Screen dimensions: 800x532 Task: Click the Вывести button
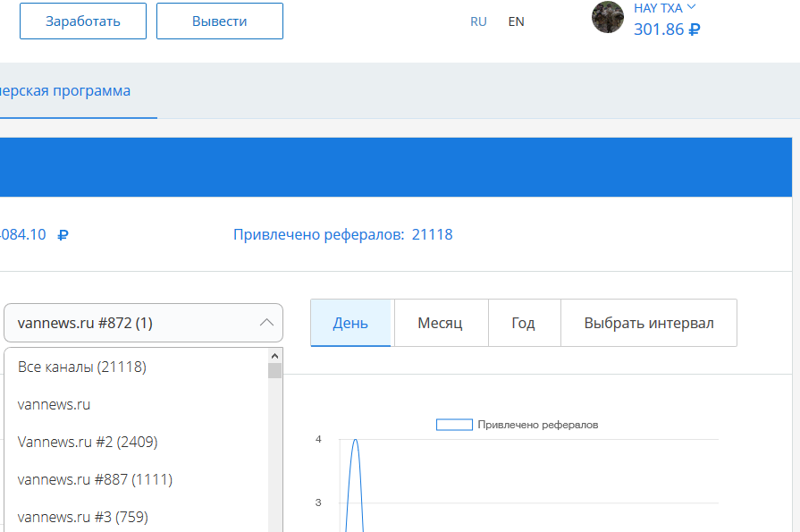coord(219,21)
